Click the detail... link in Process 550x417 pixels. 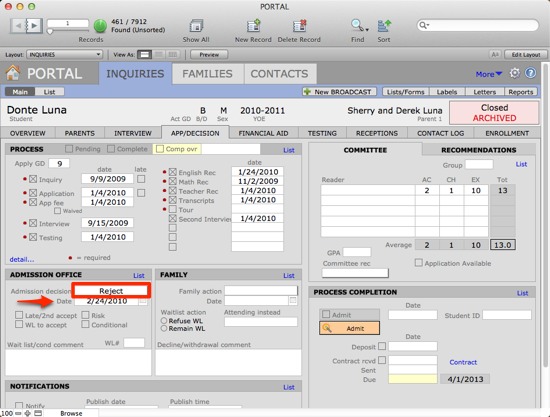point(22,260)
